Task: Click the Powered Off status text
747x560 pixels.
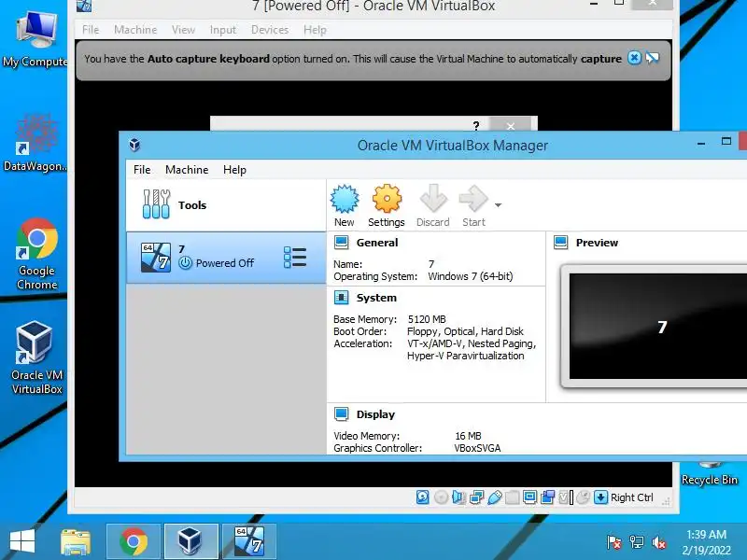Action: [x=225, y=263]
